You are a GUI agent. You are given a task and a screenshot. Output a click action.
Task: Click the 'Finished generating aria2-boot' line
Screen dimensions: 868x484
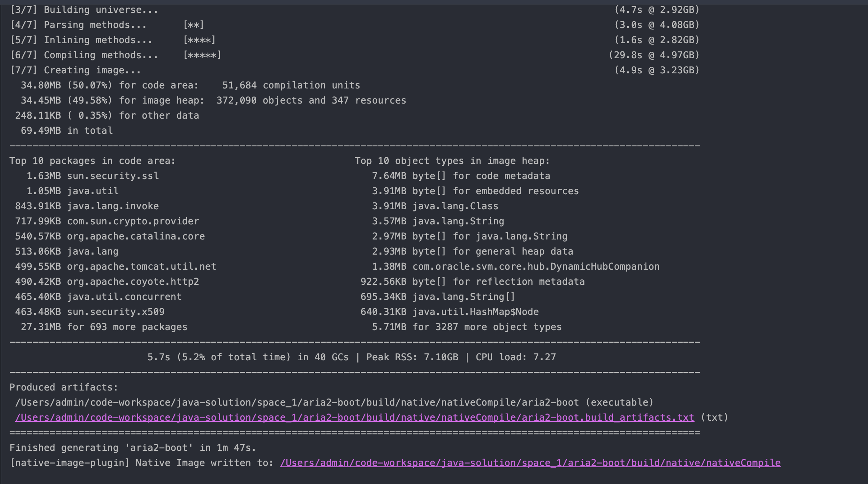(132, 448)
